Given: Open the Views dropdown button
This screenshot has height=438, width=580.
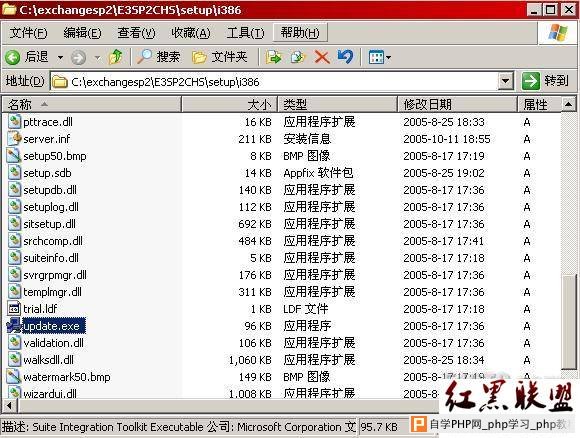Looking at the screenshot, I should pos(380,57).
